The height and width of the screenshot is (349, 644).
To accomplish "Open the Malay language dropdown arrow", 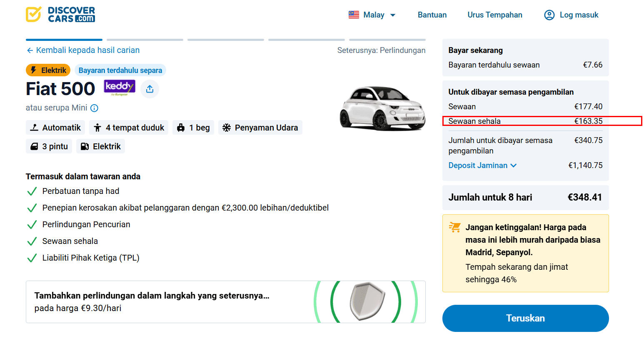I will pyautogui.click(x=393, y=15).
